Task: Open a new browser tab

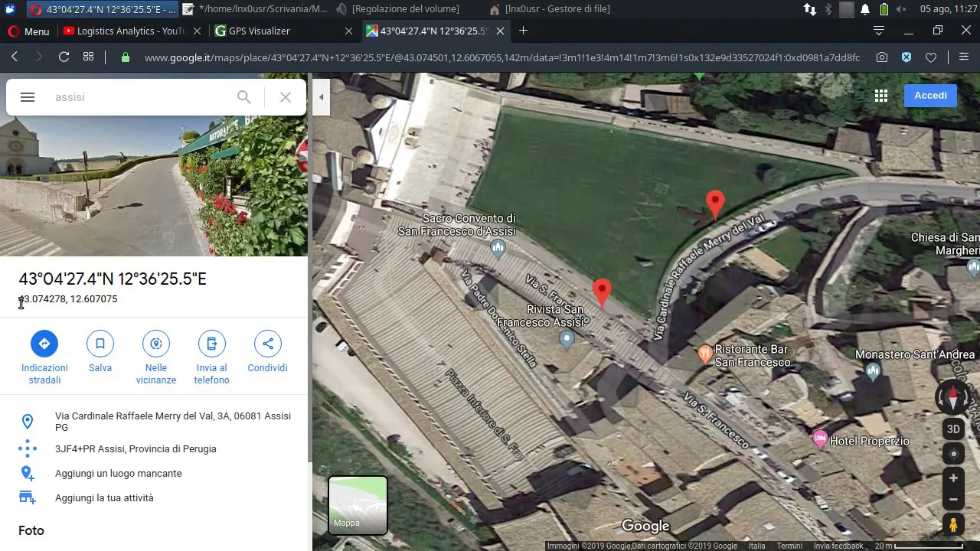Action: pos(523,31)
